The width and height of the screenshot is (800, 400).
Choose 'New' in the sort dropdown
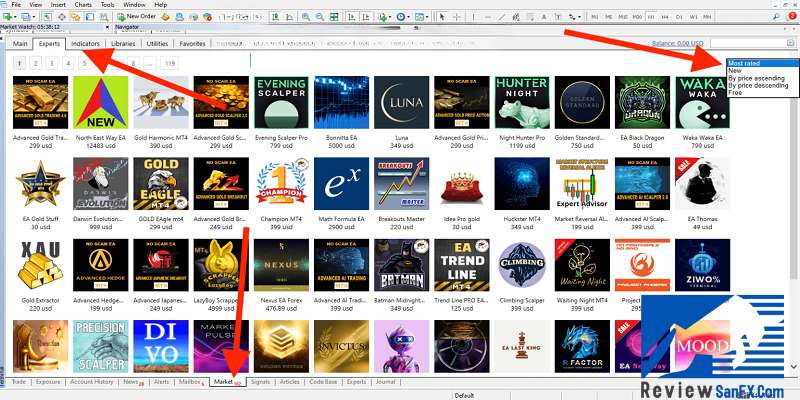(x=762, y=71)
